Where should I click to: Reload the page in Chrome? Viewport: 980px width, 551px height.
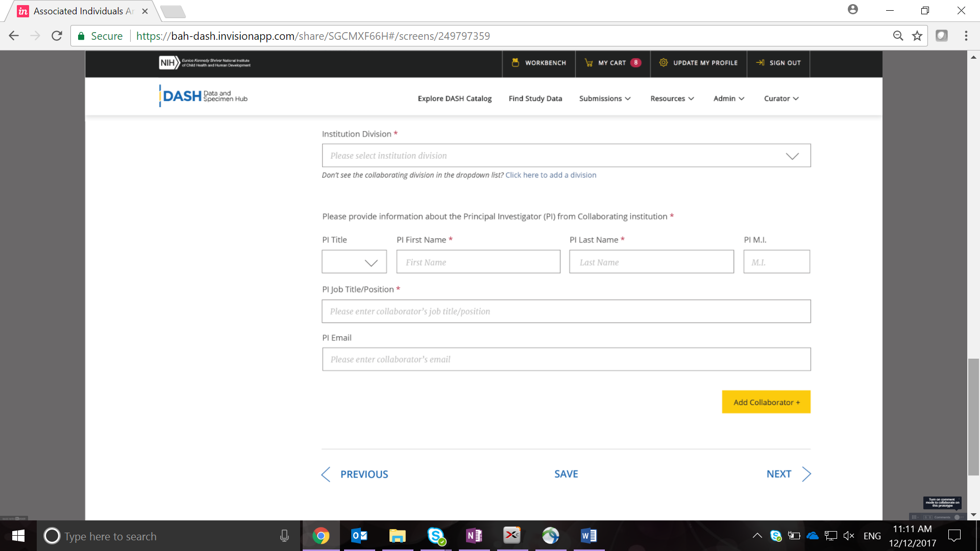57,36
